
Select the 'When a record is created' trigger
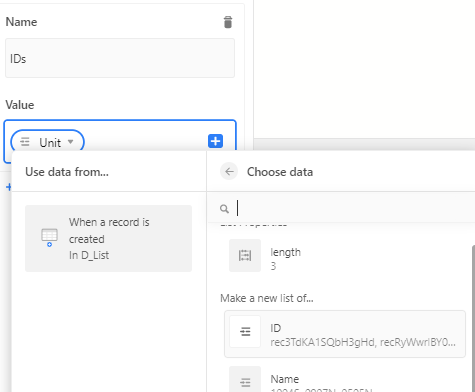click(x=109, y=238)
